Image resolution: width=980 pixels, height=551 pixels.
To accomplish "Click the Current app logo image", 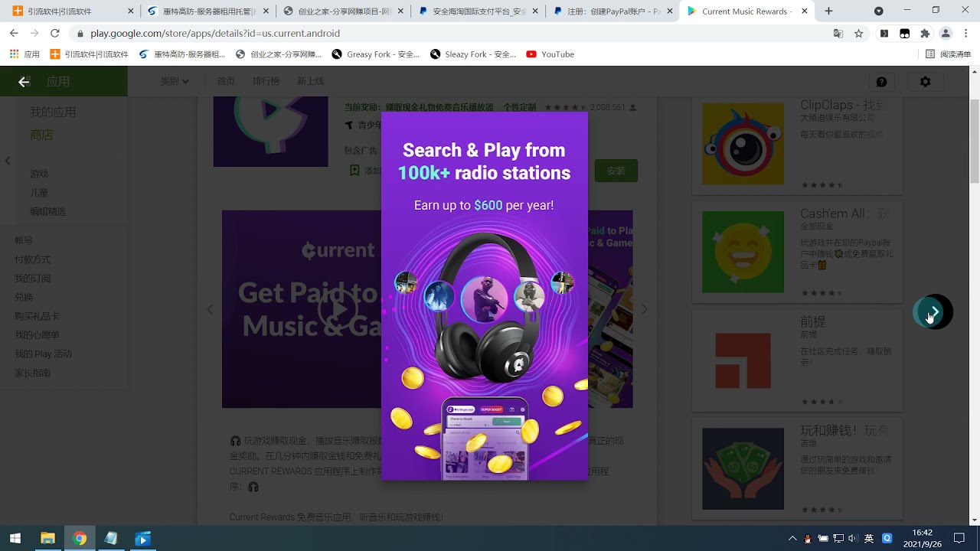I will coord(270,132).
